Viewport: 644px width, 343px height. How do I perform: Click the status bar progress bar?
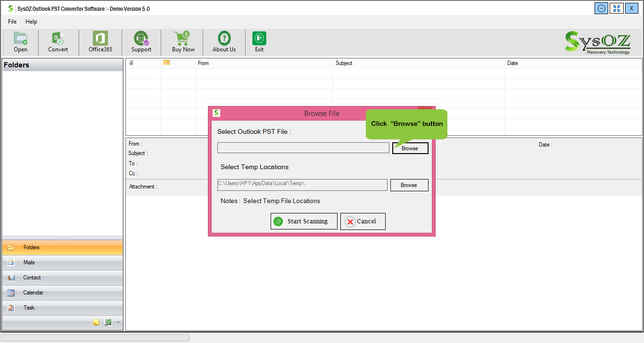point(96,338)
